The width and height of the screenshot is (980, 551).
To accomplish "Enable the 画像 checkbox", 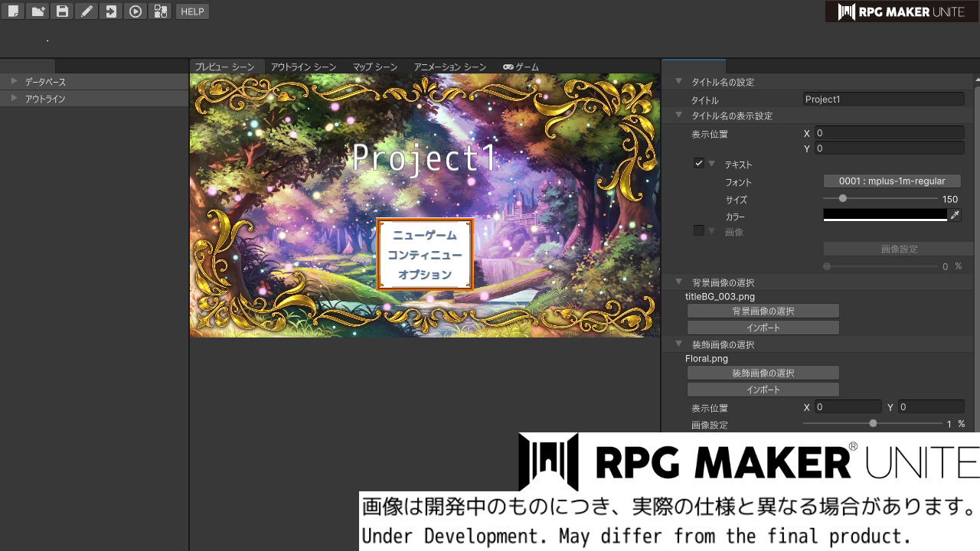I will coord(698,231).
